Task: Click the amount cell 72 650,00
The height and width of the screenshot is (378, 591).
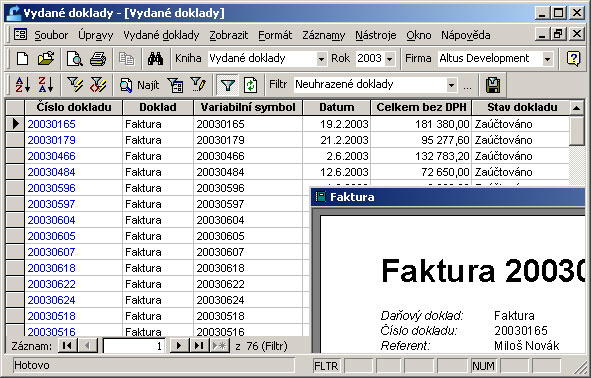Action: pos(421,172)
